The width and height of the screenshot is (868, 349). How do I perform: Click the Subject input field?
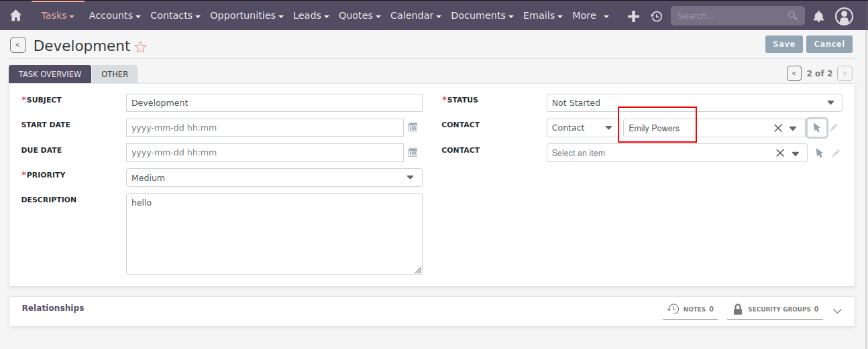(x=274, y=102)
